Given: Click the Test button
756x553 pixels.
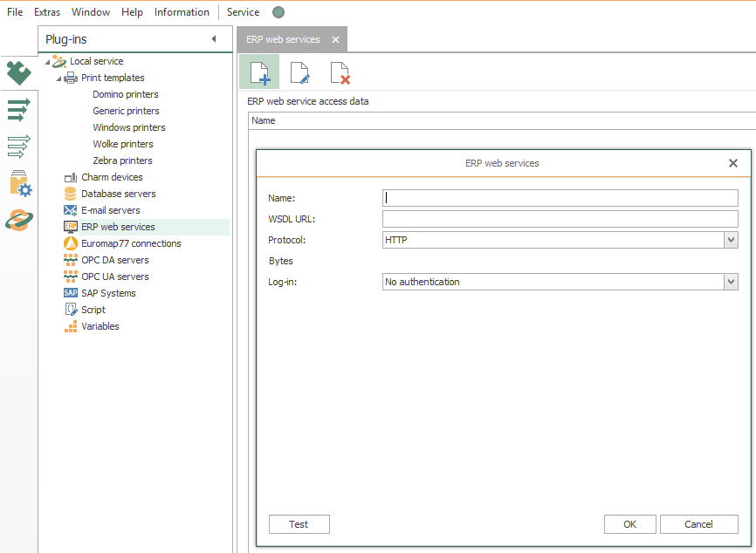Looking at the screenshot, I should pyautogui.click(x=299, y=524).
